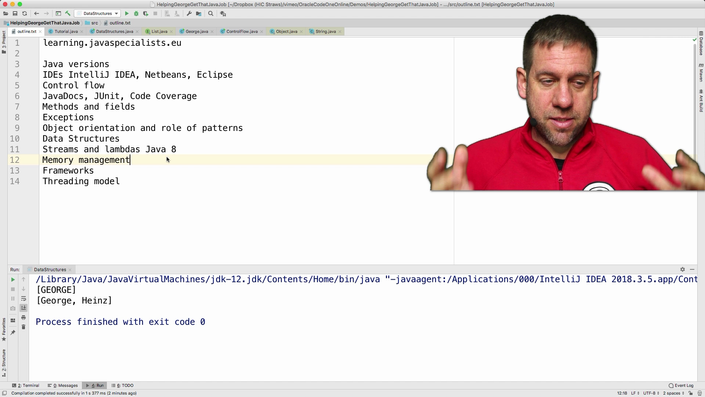Screen dimensions: 705x397
Task: Pin the Run tab with pin icon
Action: [x=13, y=333]
